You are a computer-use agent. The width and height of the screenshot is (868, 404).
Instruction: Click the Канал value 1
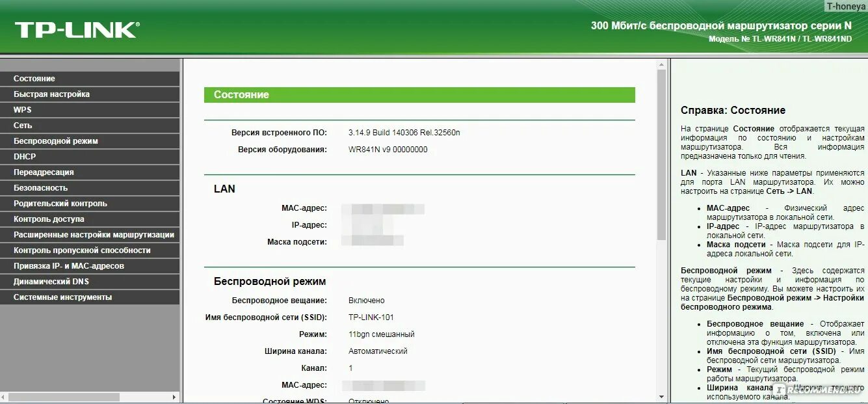tap(350, 368)
